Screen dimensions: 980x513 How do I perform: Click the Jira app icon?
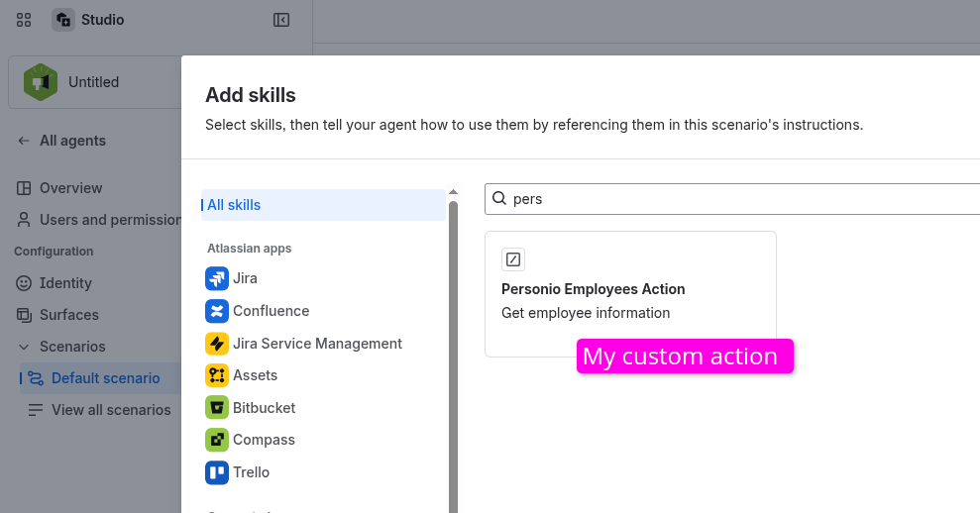tap(217, 278)
